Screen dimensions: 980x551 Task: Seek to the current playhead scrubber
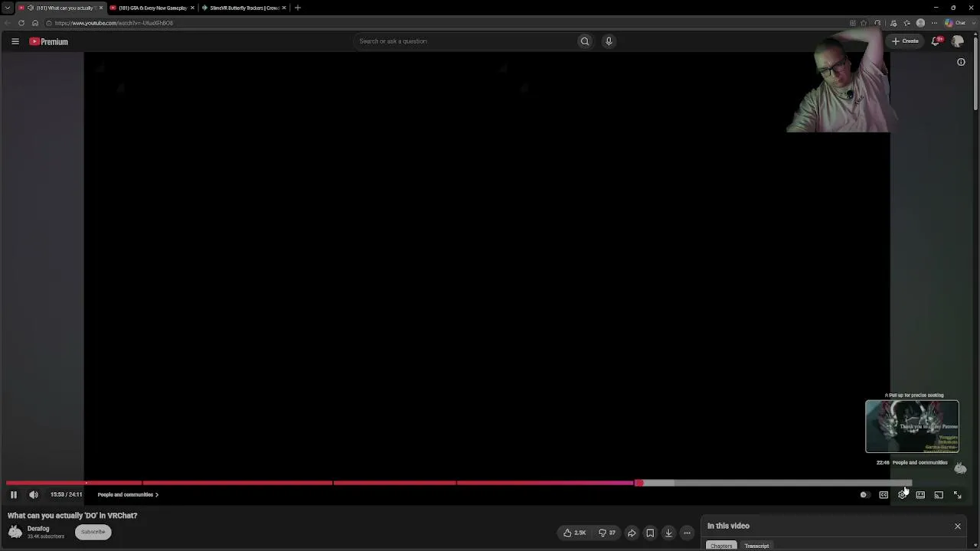[x=639, y=483]
